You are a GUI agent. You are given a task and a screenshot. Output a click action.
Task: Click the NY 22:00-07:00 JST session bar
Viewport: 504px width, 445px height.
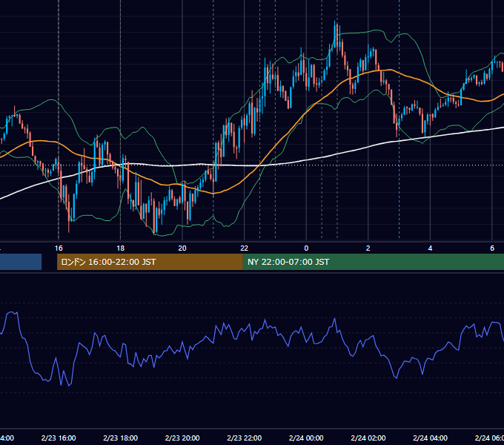373,262
